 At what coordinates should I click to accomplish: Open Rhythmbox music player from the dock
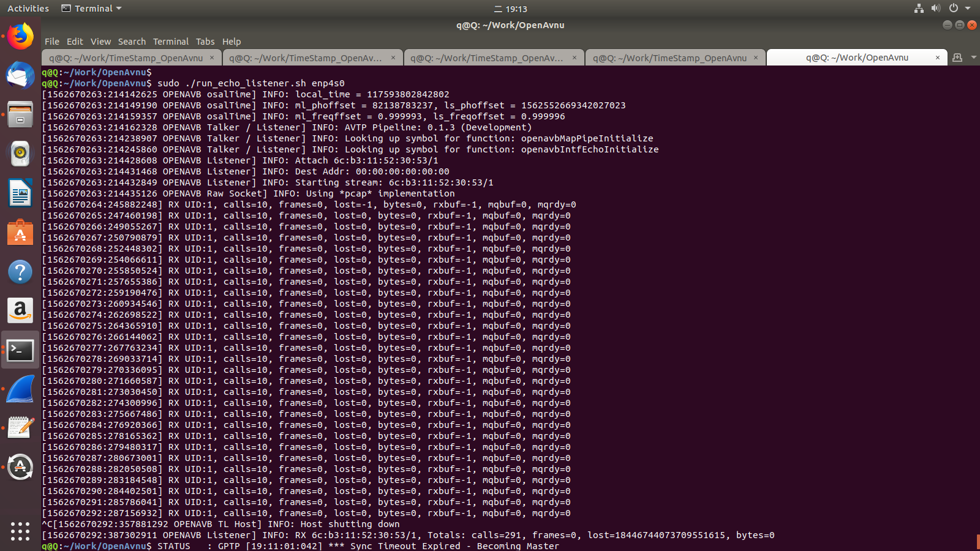pos(20,154)
